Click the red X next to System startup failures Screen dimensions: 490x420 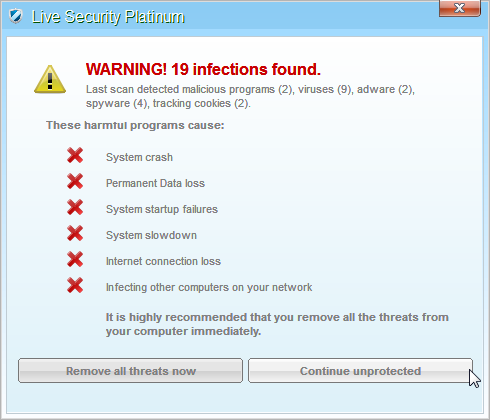(x=75, y=207)
